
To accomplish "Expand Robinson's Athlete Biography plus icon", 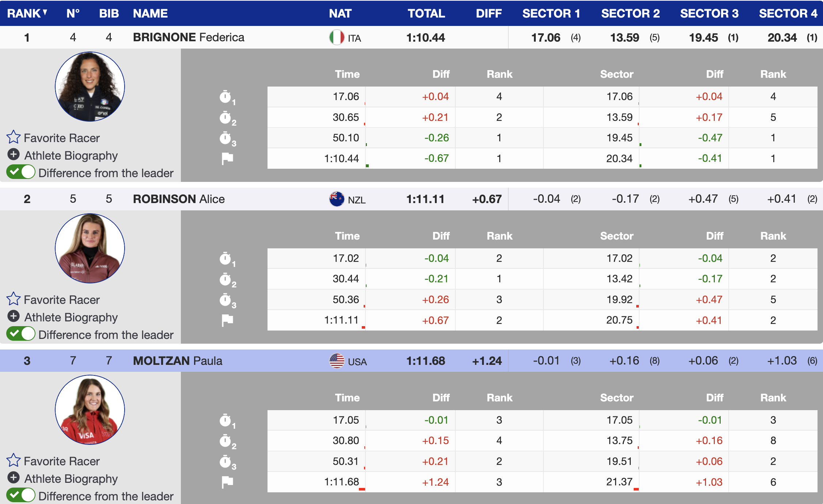I will 14,316.
